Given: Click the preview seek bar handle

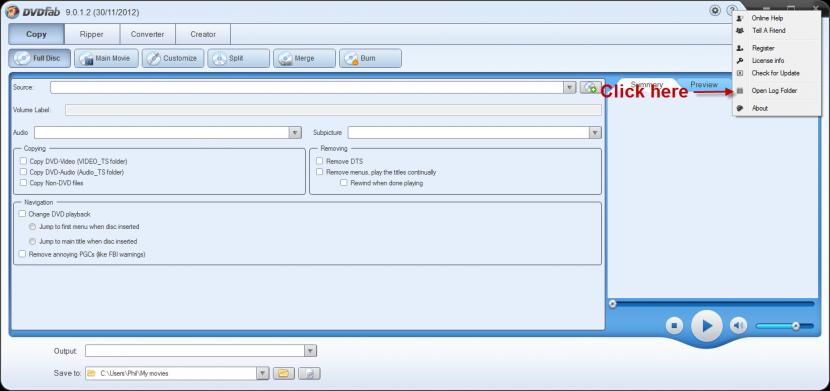Looking at the screenshot, I should tap(612, 304).
